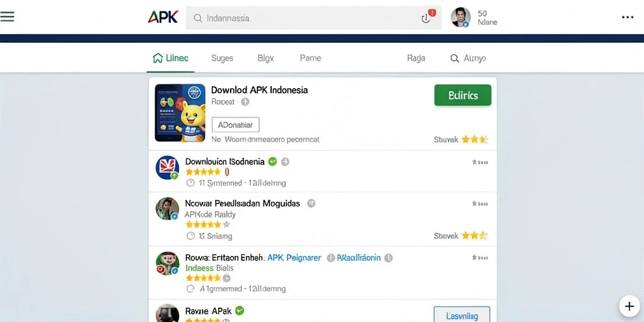Click the Lasvnilag button
644x322 pixels.
(462, 316)
